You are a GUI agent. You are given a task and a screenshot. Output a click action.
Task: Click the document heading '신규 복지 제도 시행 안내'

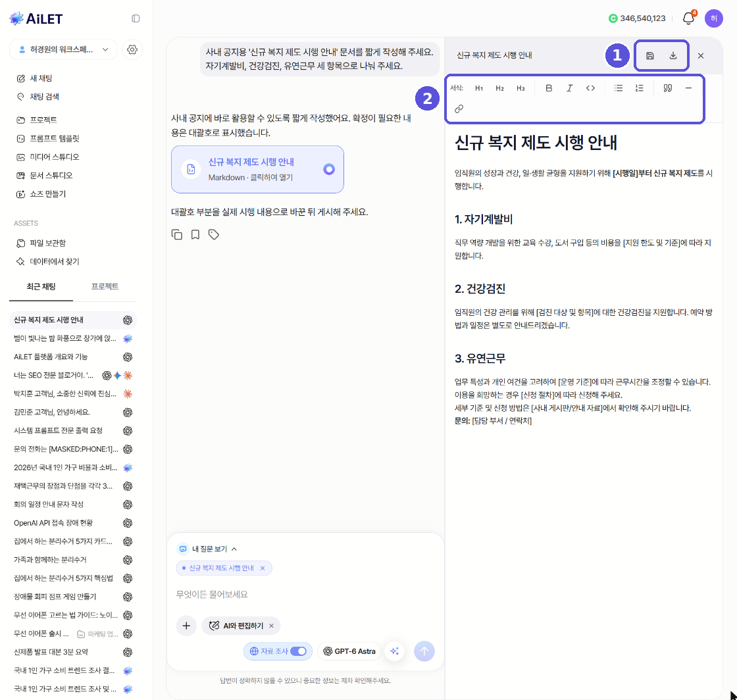pyautogui.click(x=536, y=143)
